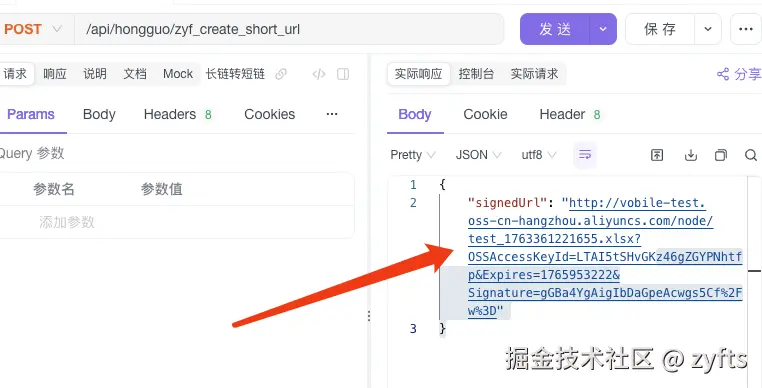
Task: Select the response Body tab
Action: [x=415, y=114]
